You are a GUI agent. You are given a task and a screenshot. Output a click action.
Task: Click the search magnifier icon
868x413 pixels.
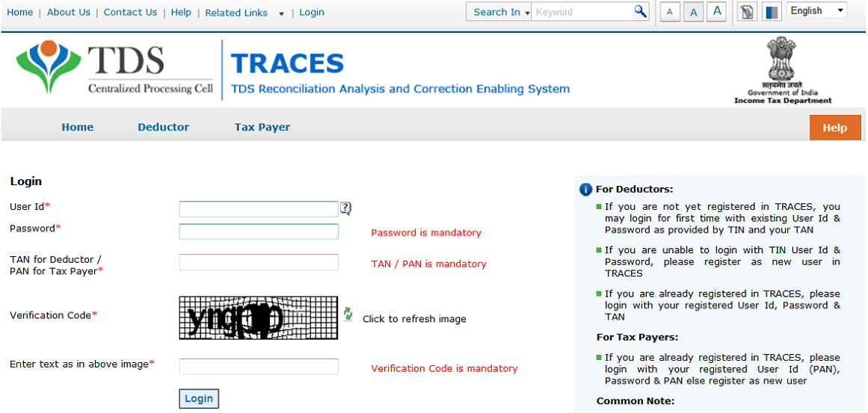[x=641, y=11]
